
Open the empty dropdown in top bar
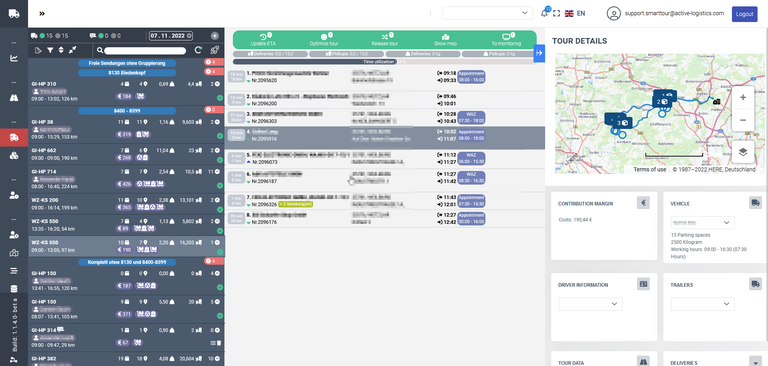(x=487, y=13)
